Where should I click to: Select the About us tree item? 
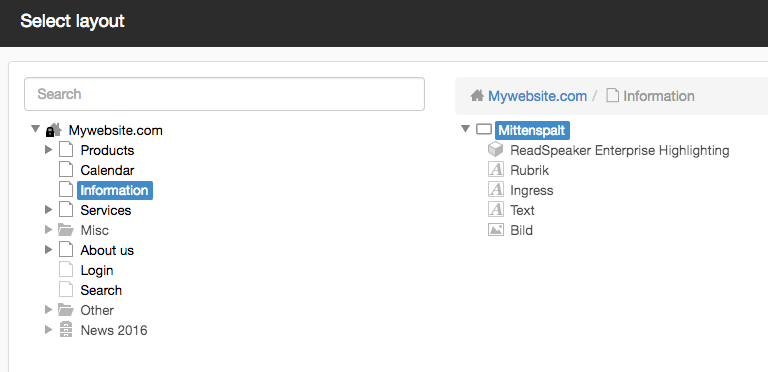[x=107, y=251]
